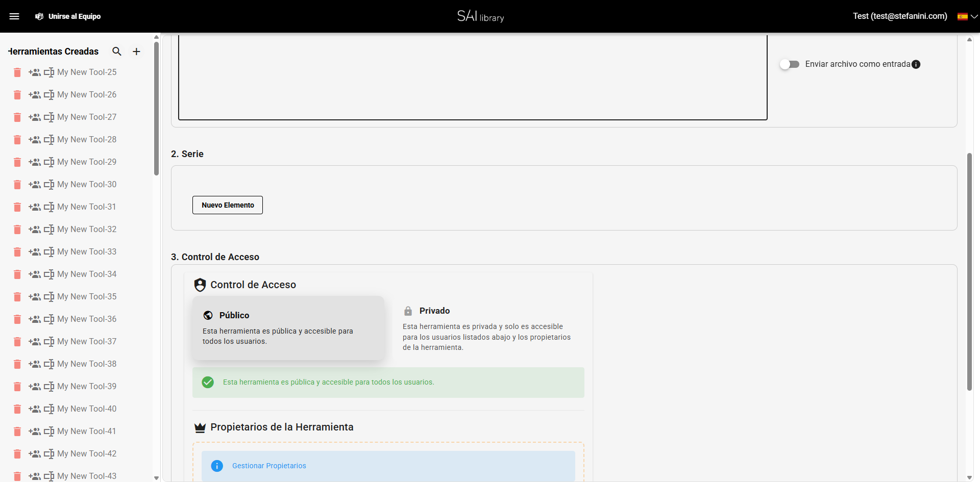
Task: Select the Herramientas Creadas section header
Action: pyautogui.click(x=53, y=51)
